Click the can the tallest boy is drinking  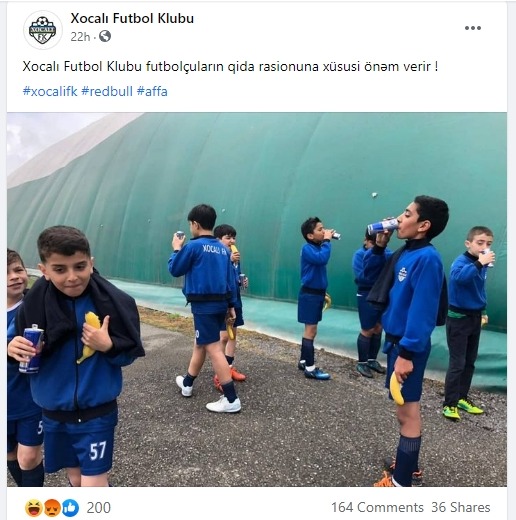coord(382,226)
